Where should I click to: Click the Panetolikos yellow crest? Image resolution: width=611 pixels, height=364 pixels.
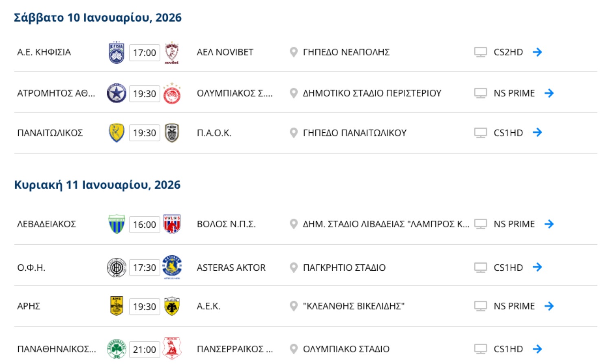click(x=116, y=133)
